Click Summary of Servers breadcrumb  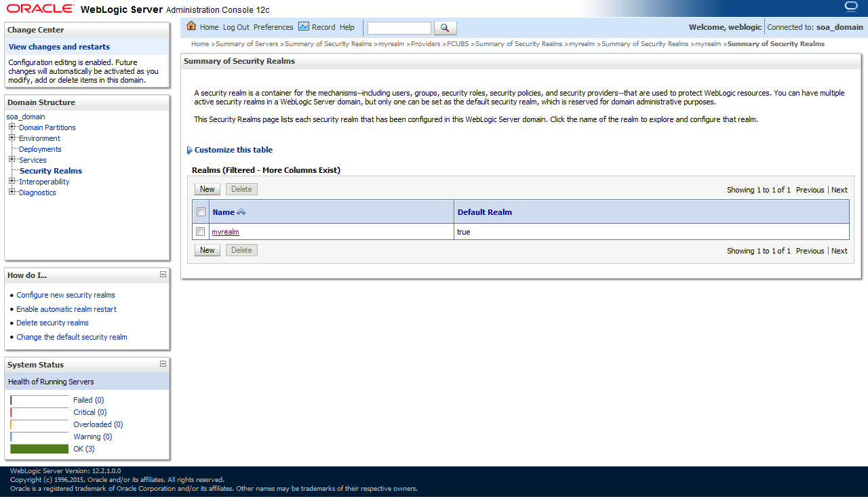(x=247, y=44)
